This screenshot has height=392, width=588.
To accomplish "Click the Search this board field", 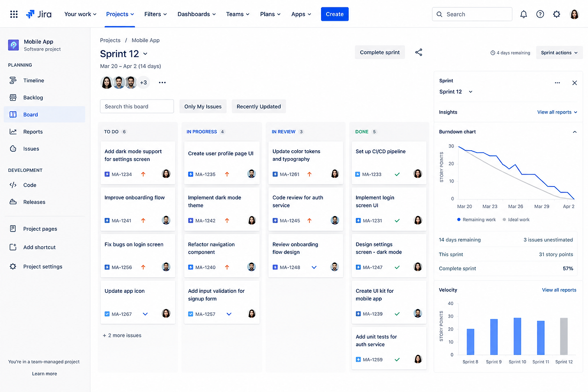I will [137, 107].
